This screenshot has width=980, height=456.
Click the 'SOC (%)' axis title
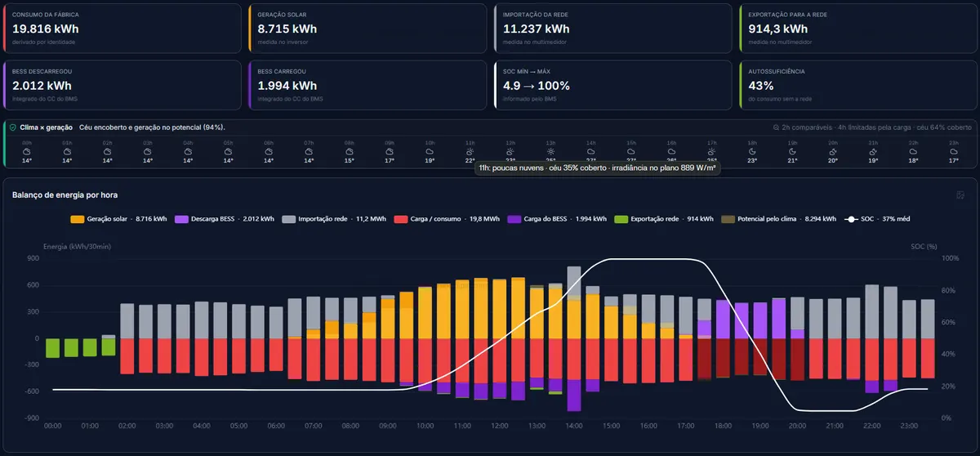(924, 246)
